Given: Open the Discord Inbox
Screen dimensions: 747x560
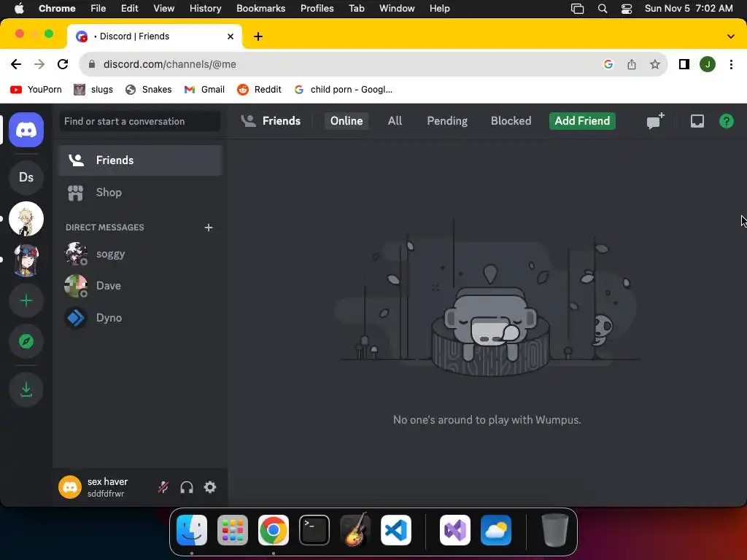Looking at the screenshot, I should click(697, 121).
